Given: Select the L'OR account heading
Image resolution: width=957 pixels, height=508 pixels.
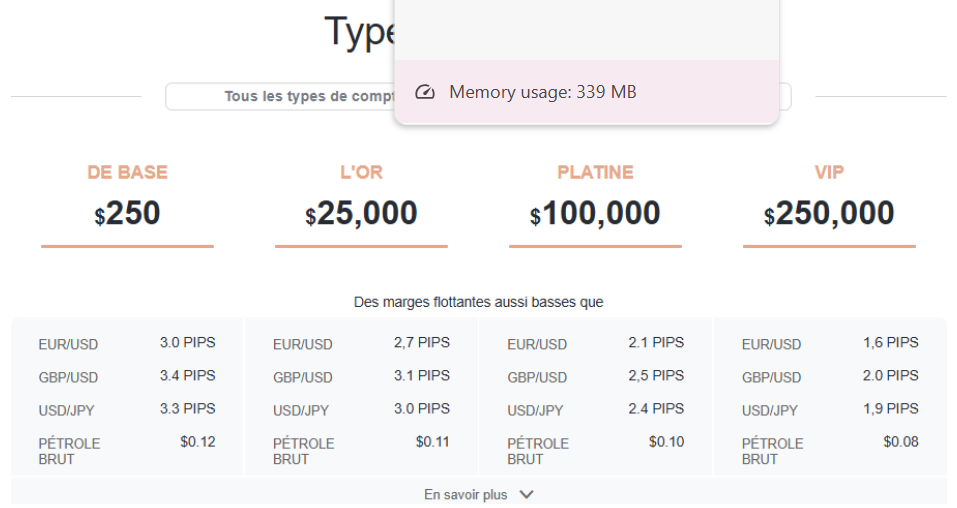Looking at the screenshot, I should (x=361, y=172).
